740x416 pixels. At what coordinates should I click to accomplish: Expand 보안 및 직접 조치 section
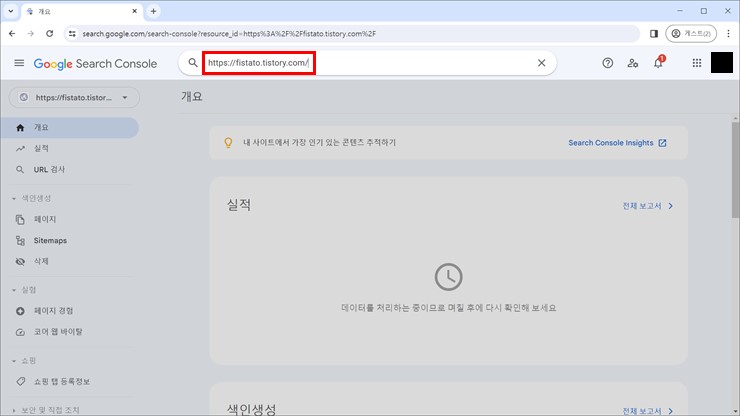point(46,410)
